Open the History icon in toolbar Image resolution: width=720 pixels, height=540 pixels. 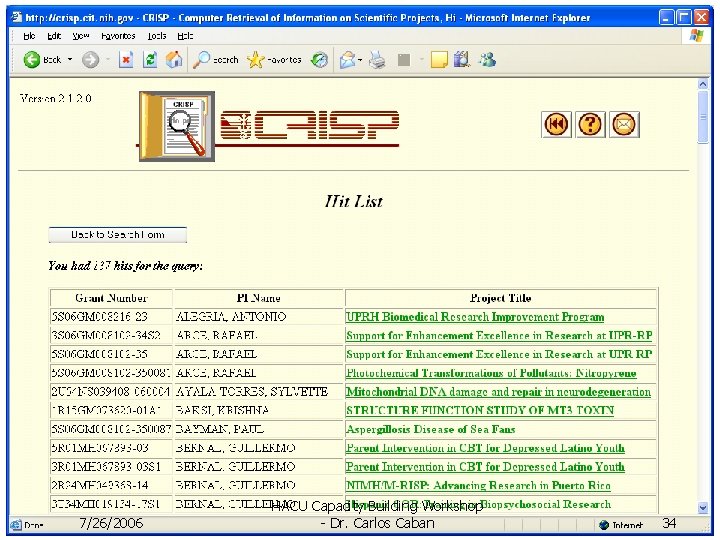click(319, 60)
